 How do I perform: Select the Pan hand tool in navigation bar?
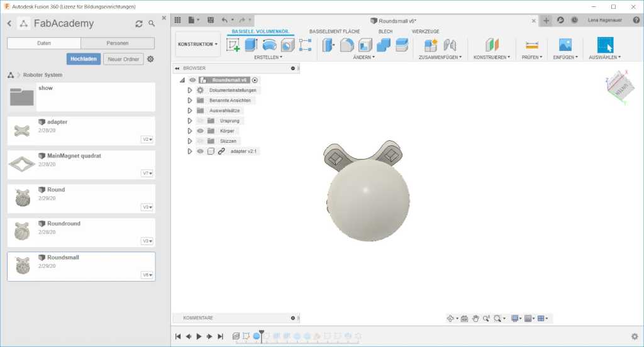pos(476,319)
